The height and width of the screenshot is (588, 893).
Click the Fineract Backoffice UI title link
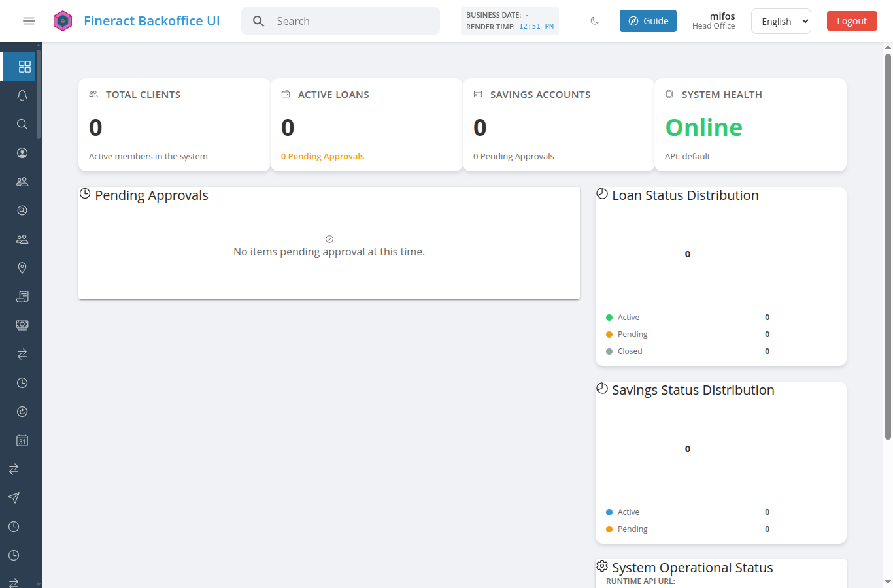pos(152,21)
